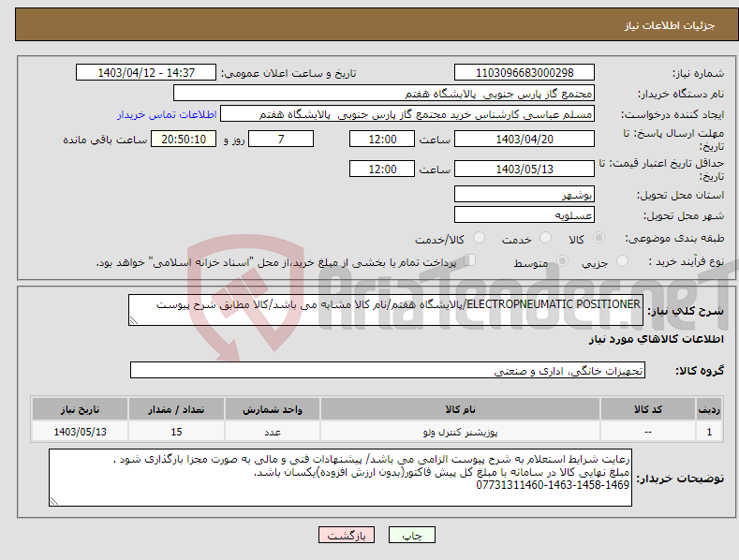Click the row number cell 1
739x560 pixels.
(709, 432)
